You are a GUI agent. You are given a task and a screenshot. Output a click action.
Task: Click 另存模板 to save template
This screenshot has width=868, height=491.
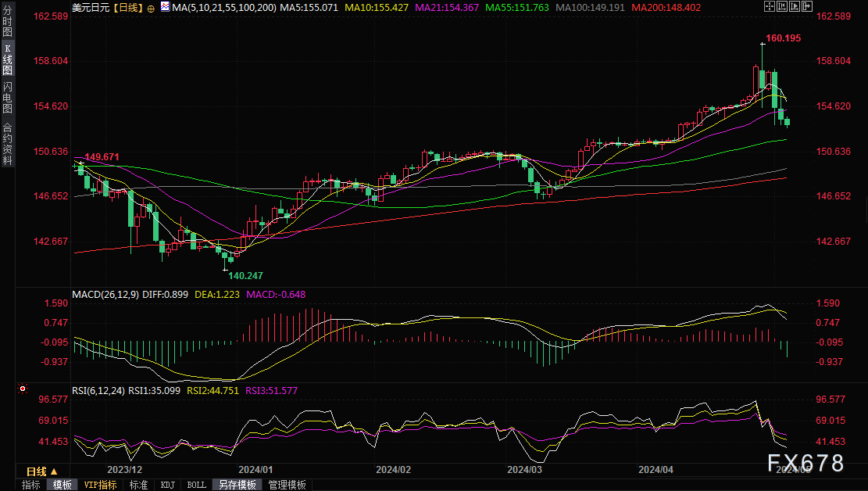[x=237, y=485]
